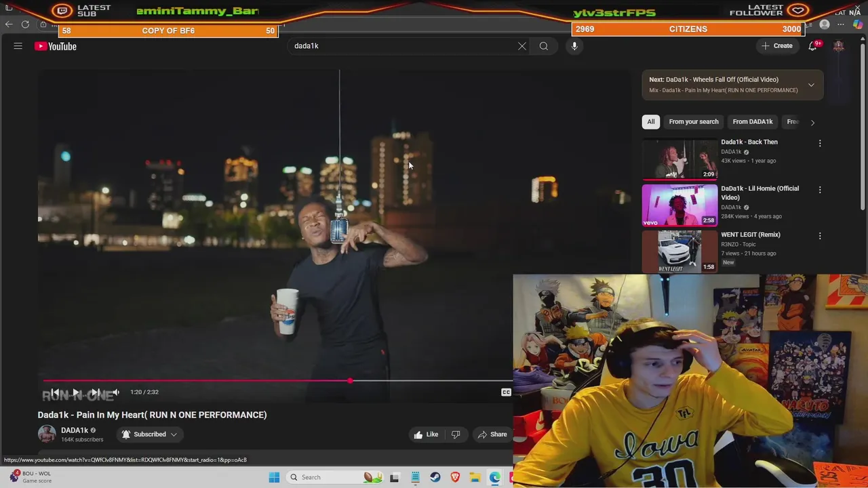Expand the Next up mix panel

pos(811,85)
